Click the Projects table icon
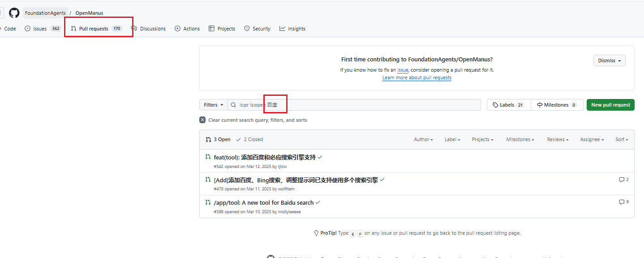644x258 pixels. [x=211, y=29]
